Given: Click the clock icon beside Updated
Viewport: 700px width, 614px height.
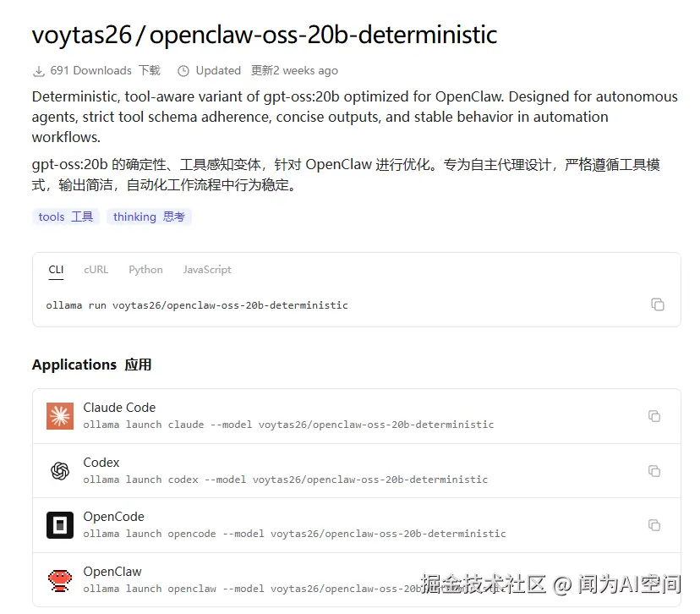Looking at the screenshot, I should pos(183,71).
